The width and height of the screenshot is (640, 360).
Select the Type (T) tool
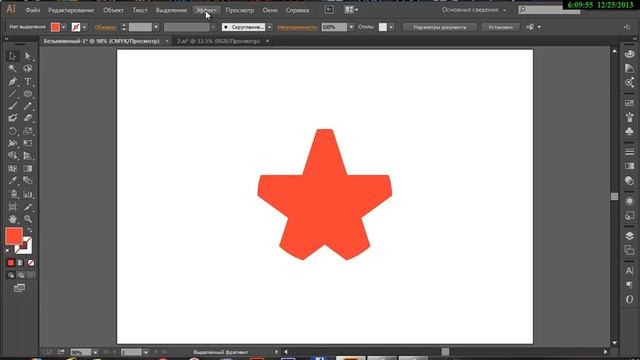pyautogui.click(x=27, y=81)
